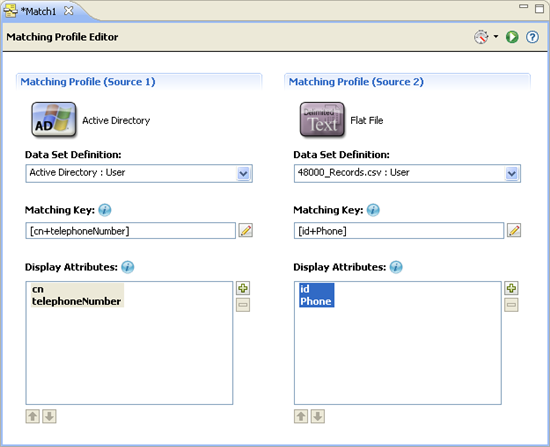Image resolution: width=550 pixels, height=447 pixels.
Task: Add a display attribute for Source 1
Action: click(243, 288)
